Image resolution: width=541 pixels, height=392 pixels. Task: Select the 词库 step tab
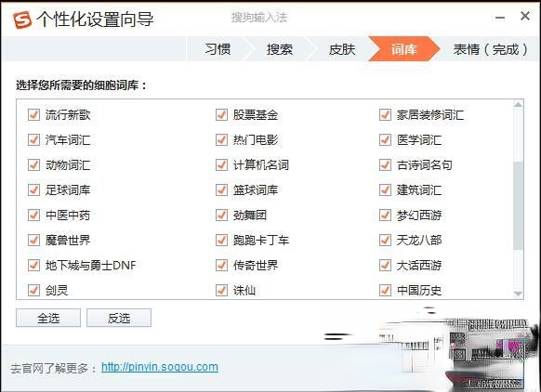click(x=403, y=49)
